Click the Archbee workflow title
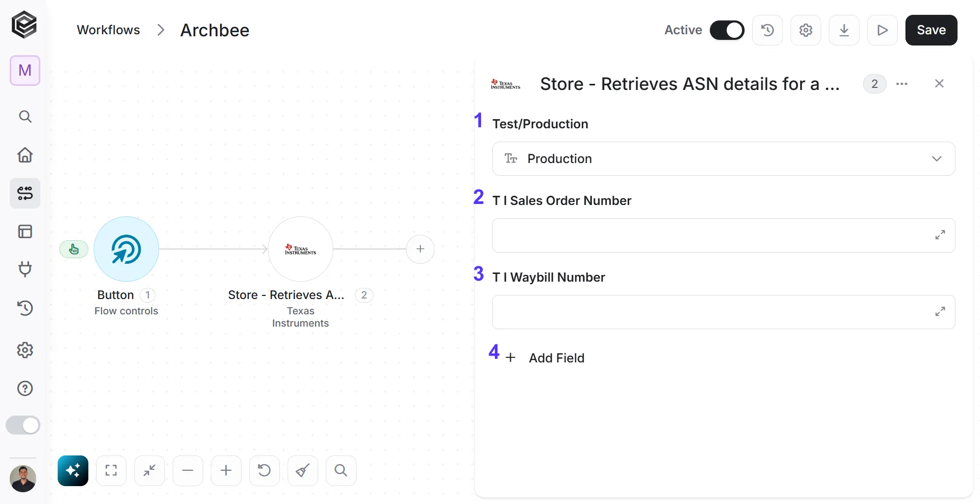Screen dimensions: 980x504 tap(215, 30)
